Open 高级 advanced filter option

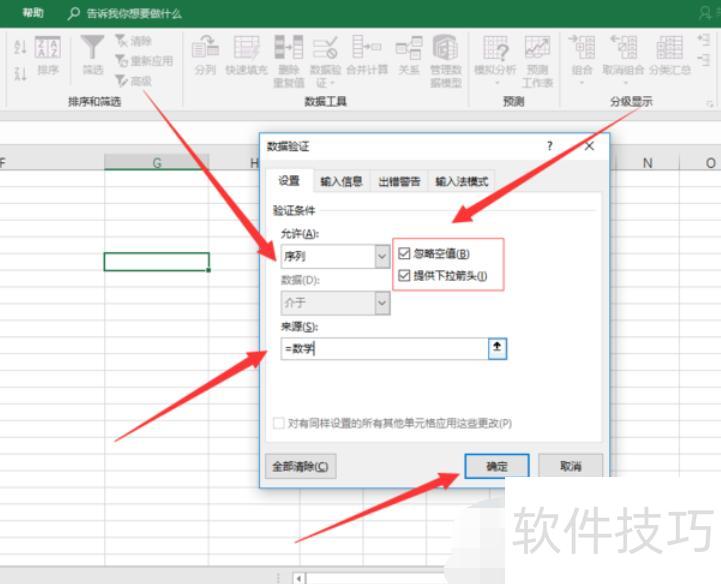pos(133,81)
